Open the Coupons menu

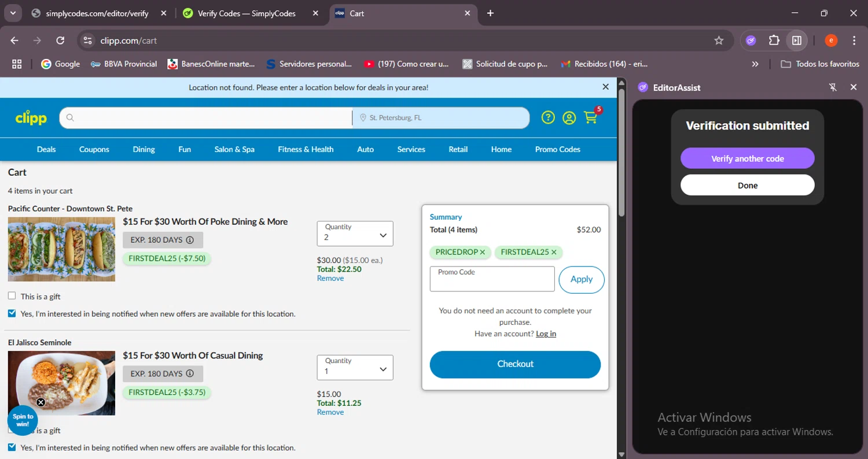point(94,149)
